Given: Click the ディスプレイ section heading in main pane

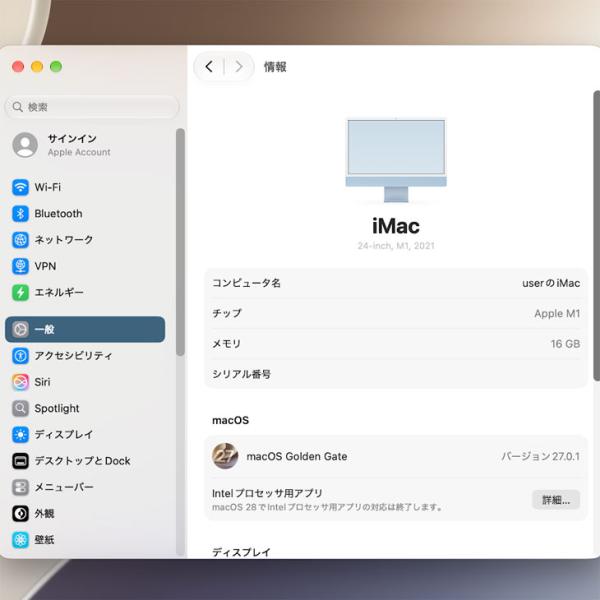Looking at the screenshot, I should point(241,552).
